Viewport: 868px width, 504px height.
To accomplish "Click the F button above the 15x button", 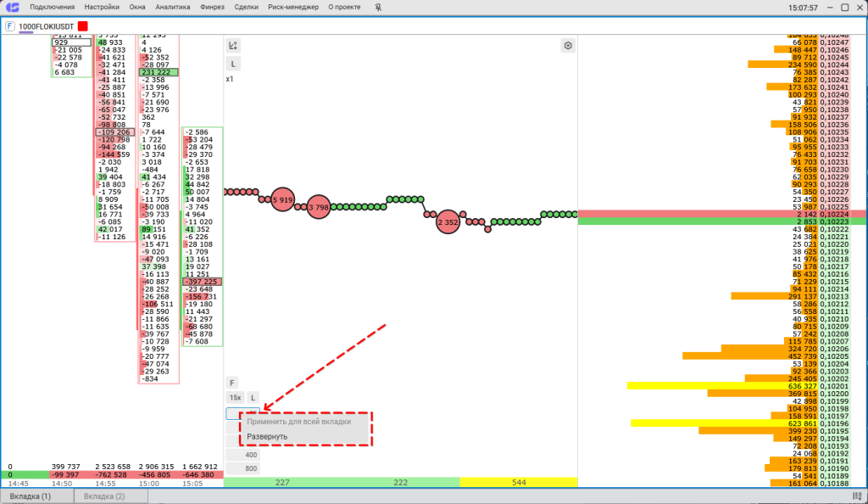I will [232, 383].
